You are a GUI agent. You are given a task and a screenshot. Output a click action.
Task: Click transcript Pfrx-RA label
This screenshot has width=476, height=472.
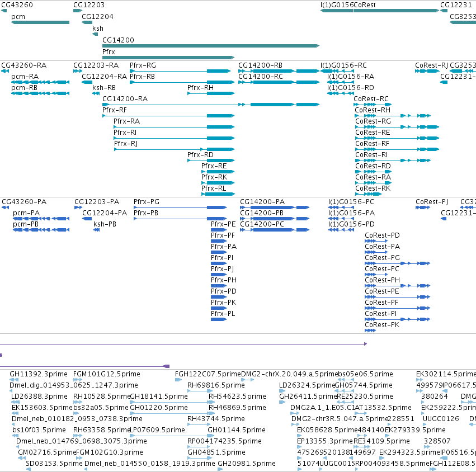coord(126,121)
